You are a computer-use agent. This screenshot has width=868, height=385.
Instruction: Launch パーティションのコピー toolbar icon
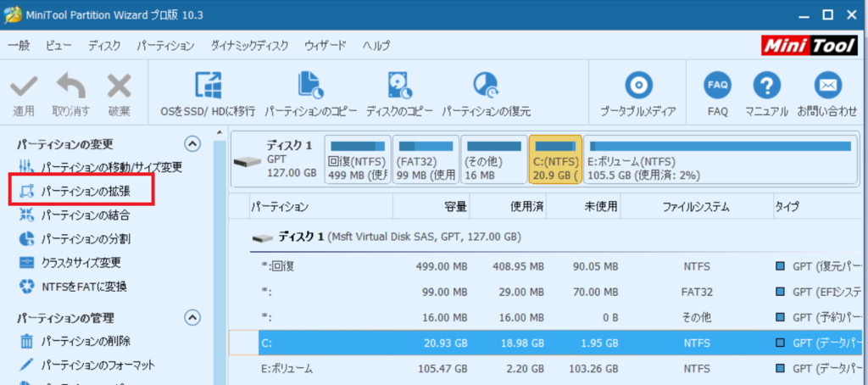coord(310,86)
